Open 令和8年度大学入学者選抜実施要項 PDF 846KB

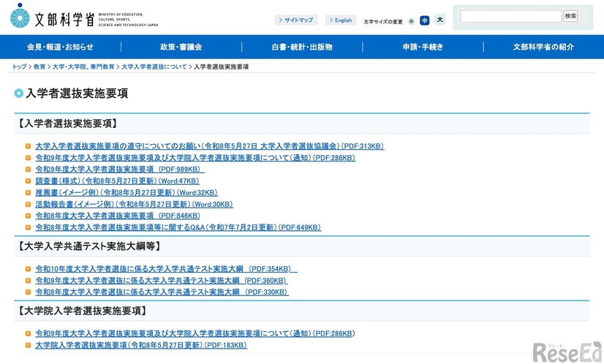click(118, 216)
